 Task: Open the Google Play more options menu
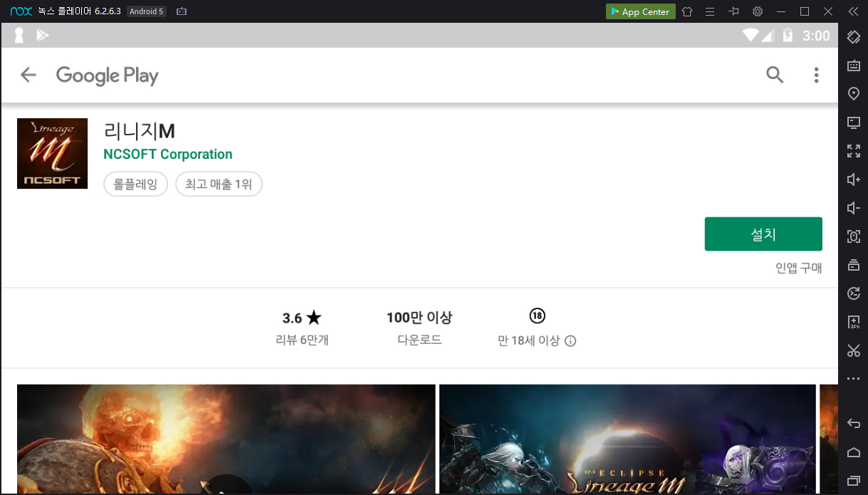click(x=816, y=75)
